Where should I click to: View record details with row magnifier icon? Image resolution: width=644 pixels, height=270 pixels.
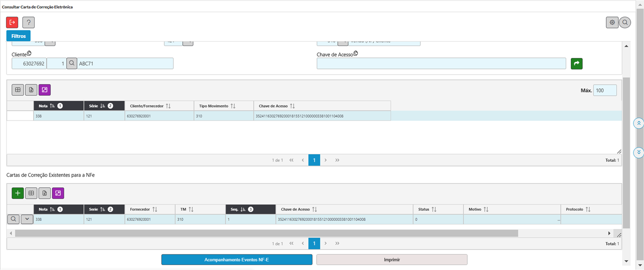[x=13, y=219]
